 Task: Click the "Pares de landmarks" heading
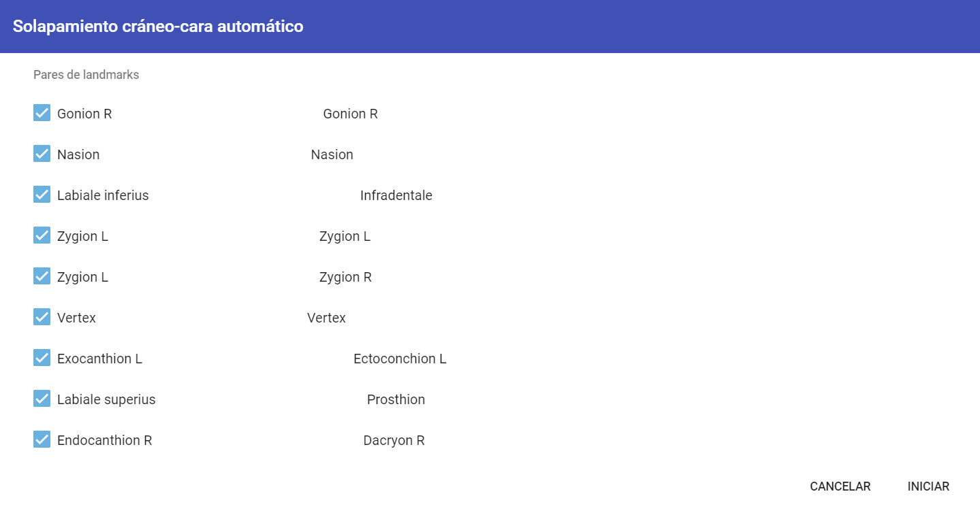tap(86, 75)
